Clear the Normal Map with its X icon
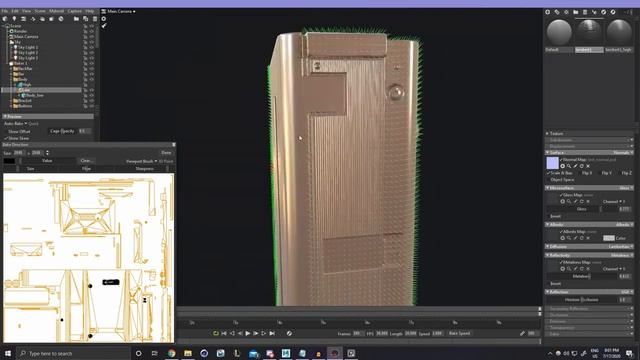The image size is (640, 360). [x=588, y=166]
